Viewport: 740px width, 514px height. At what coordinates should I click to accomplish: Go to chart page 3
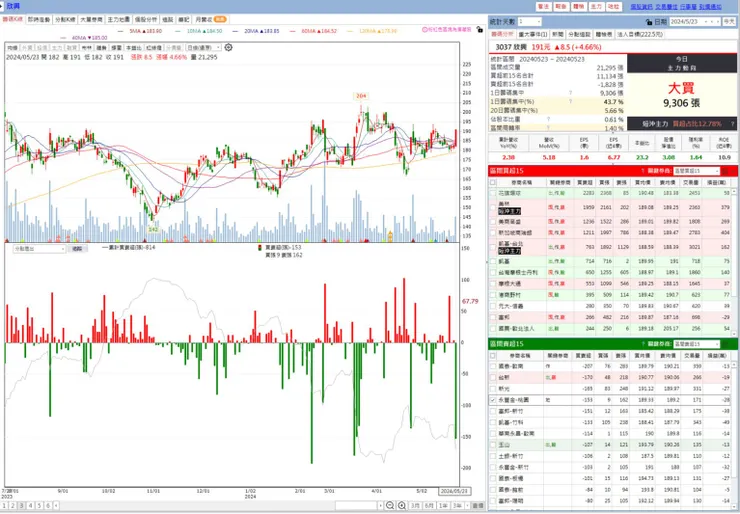pyautogui.click(x=22, y=506)
